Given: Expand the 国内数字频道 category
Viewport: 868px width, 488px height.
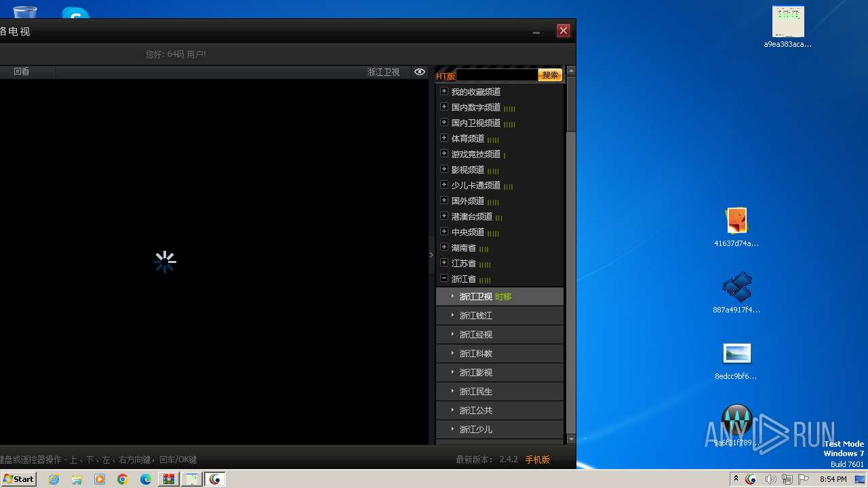Looking at the screenshot, I should 444,107.
